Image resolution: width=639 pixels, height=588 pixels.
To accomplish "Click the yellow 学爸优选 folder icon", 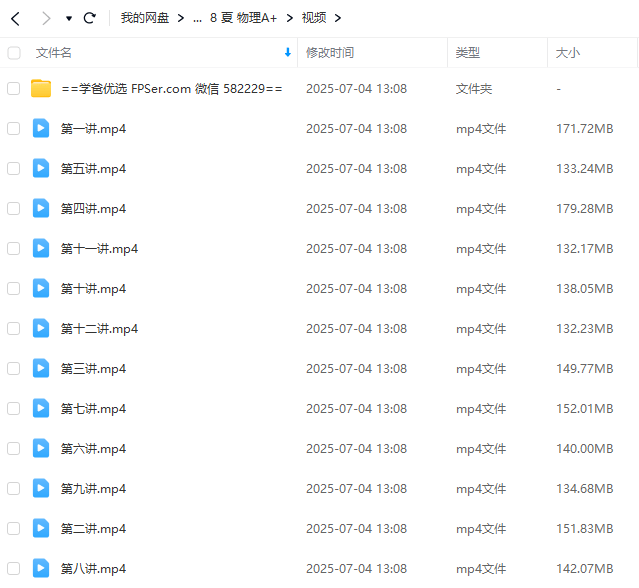I will click(41, 88).
